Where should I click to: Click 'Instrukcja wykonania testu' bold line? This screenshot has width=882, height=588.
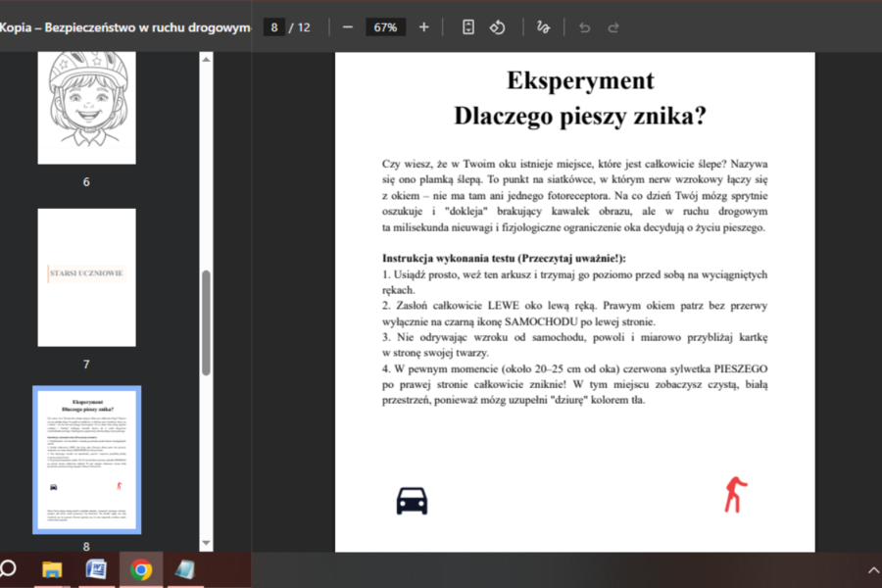[x=504, y=259]
